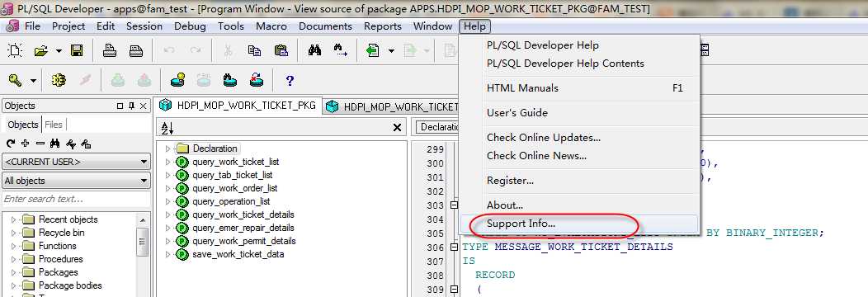This screenshot has width=868, height=297.
Task: Click the Paste clipboard icon
Action: 281,51
